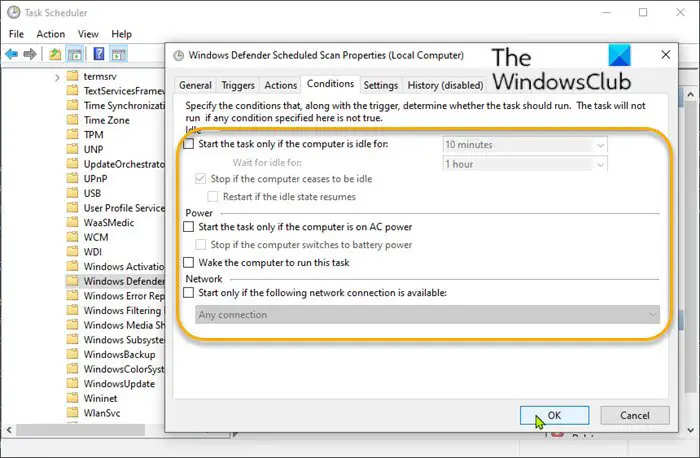Switch to the Actions tab
The width and height of the screenshot is (700, 458).
[x=280, y=85]
